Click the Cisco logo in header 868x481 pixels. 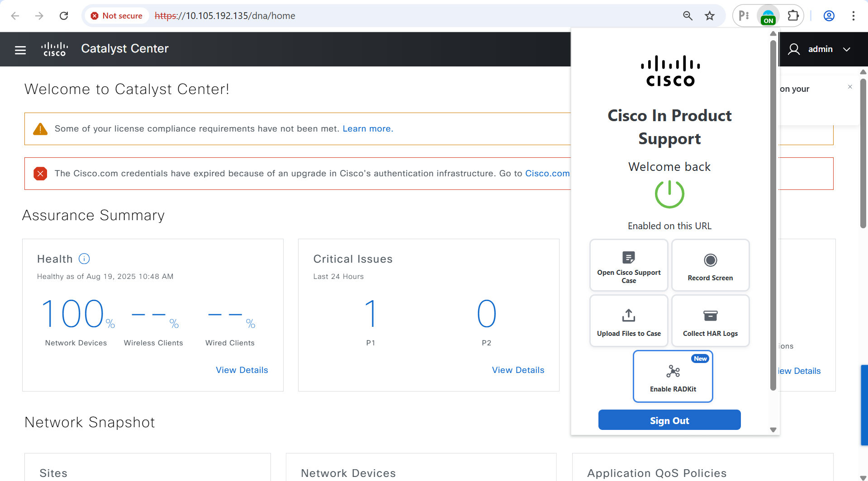tap(54, 49)
